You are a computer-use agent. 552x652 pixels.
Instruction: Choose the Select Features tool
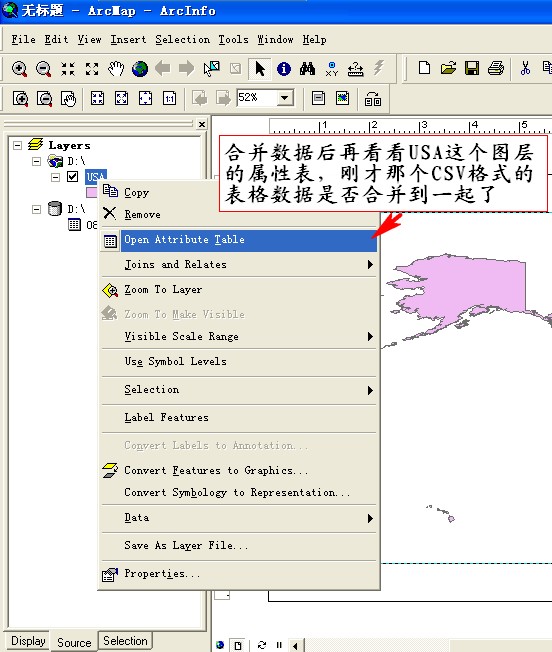(x=212, y=68)
